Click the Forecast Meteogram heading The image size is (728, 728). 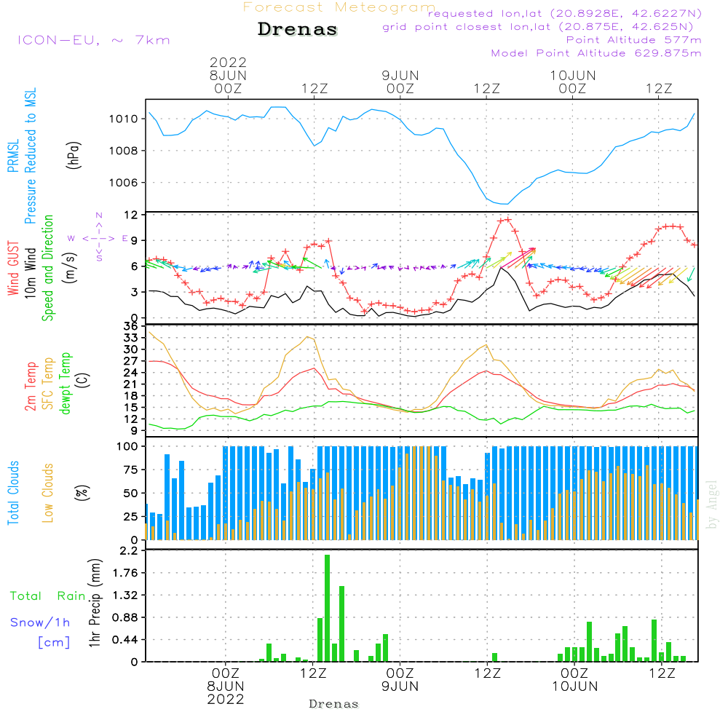(x=339, y=7)
